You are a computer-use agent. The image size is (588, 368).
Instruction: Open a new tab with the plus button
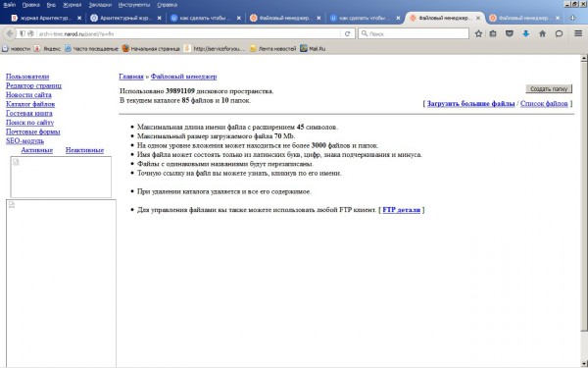pos(572,18)
